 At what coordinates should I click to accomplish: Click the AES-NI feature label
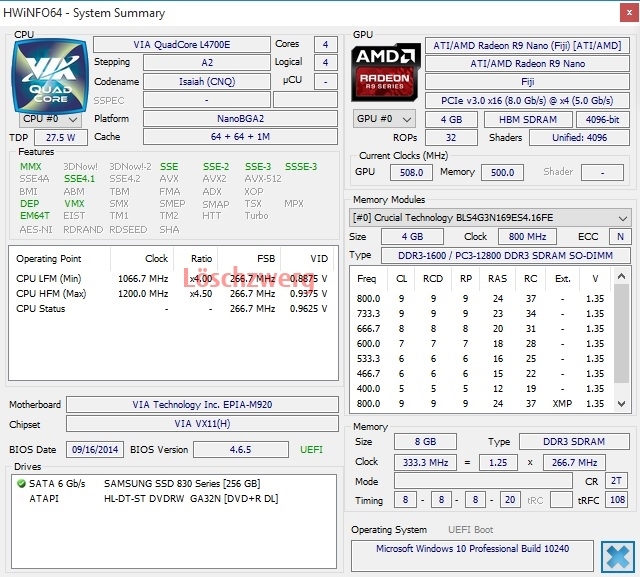[36, 229]
